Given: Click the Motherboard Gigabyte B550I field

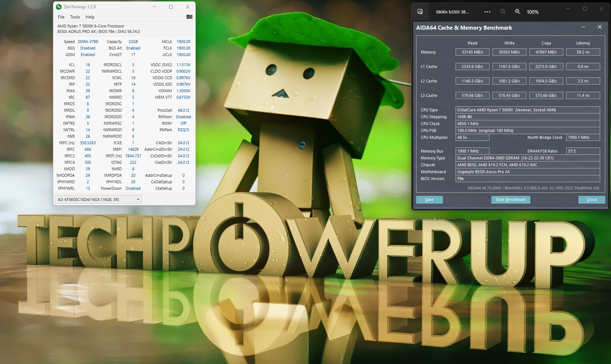Looking at the screenshot, I should click(528, 172).
